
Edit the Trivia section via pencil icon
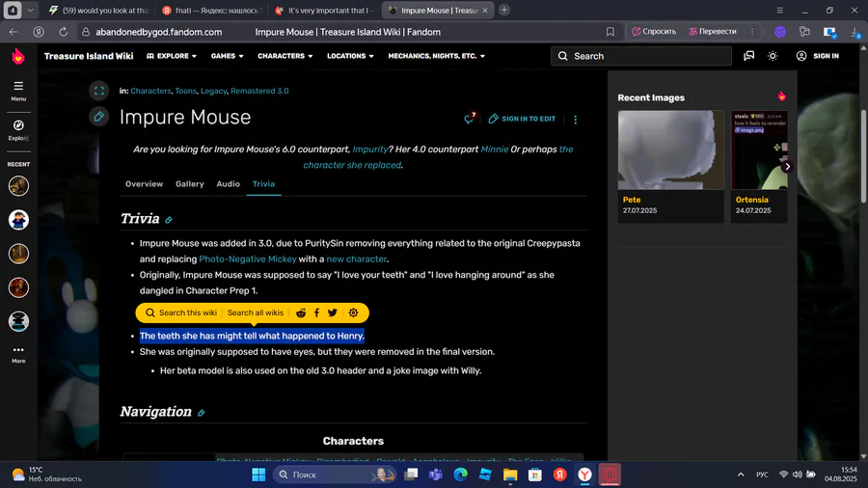click(169, 220)
